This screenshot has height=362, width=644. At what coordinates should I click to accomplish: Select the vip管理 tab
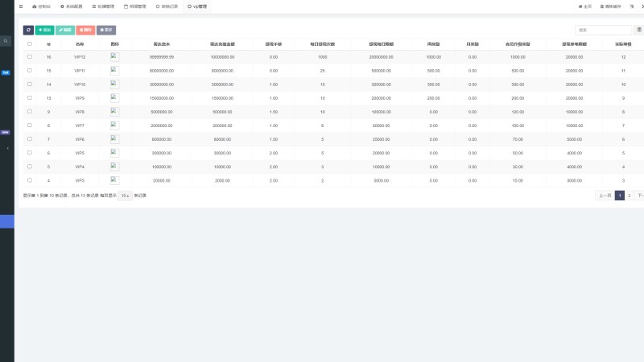point(197,6)
